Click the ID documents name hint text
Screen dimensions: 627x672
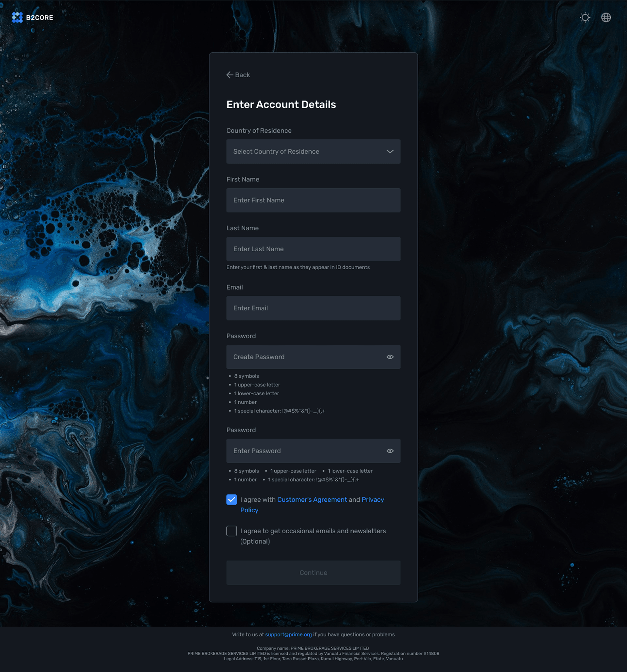point(298,267)
